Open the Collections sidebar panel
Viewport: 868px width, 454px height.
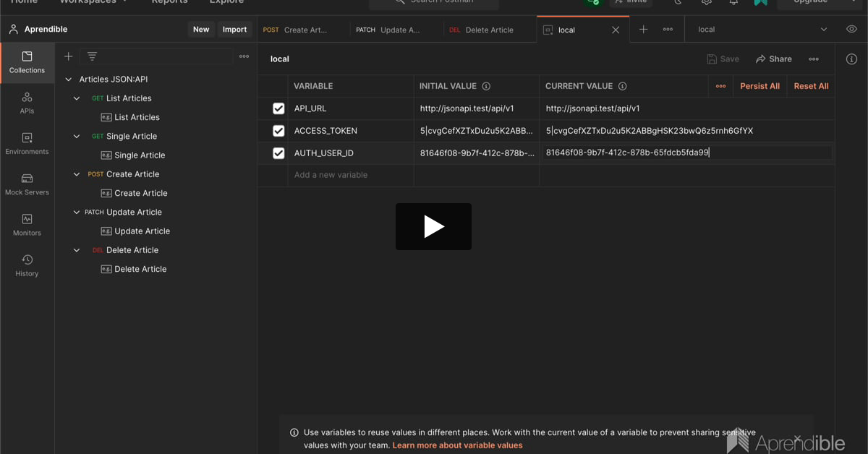27,62
